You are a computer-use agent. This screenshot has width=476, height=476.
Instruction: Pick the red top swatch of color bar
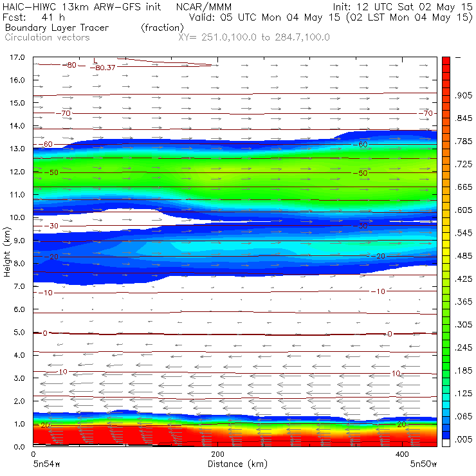point(446,60)
